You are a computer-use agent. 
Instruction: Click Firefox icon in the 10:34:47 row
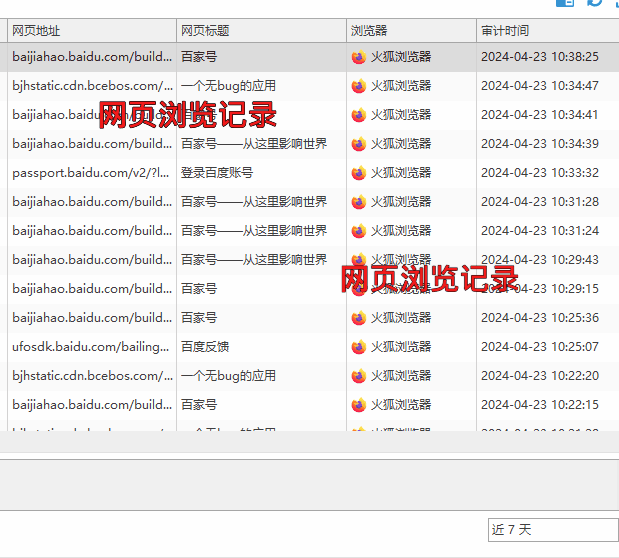359,86
